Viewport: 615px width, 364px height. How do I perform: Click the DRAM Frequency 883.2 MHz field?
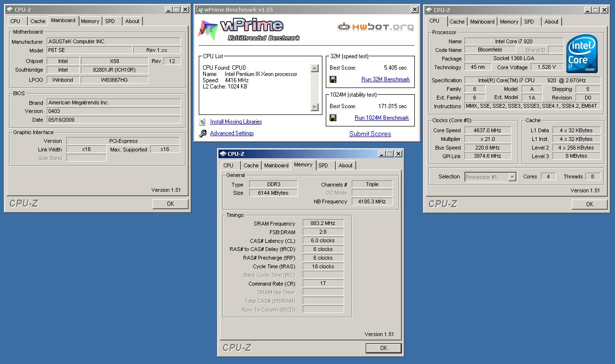click(323, 224)
